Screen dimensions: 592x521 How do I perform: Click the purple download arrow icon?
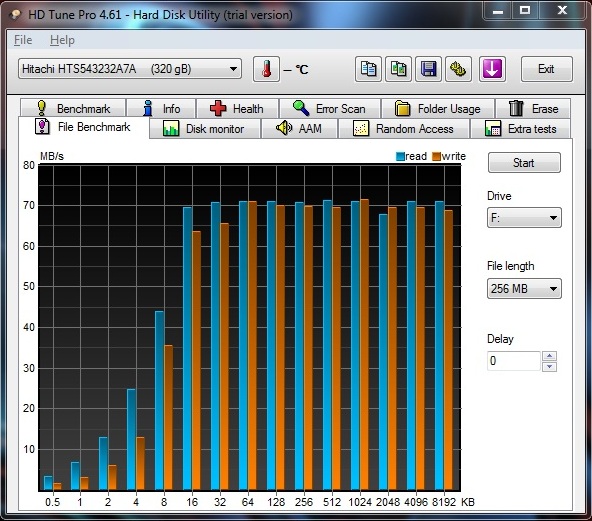[x=492, y=69]
